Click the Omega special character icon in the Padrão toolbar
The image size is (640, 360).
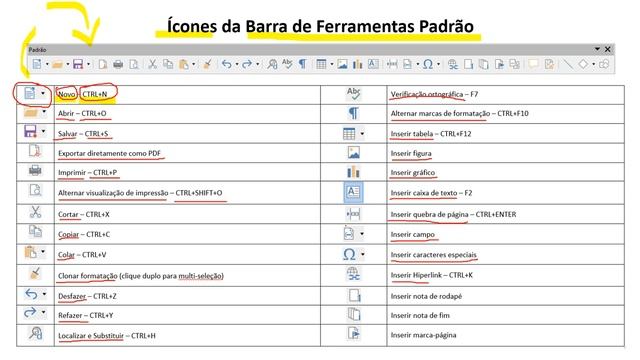pyautogui.click(x=428, y=64)
